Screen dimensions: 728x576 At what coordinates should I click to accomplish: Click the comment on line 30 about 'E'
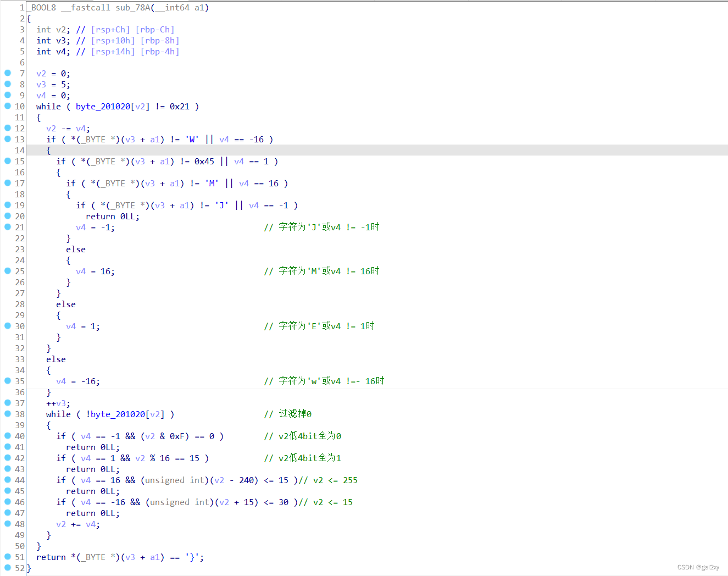pyautogui.click(x=319, y=326)
